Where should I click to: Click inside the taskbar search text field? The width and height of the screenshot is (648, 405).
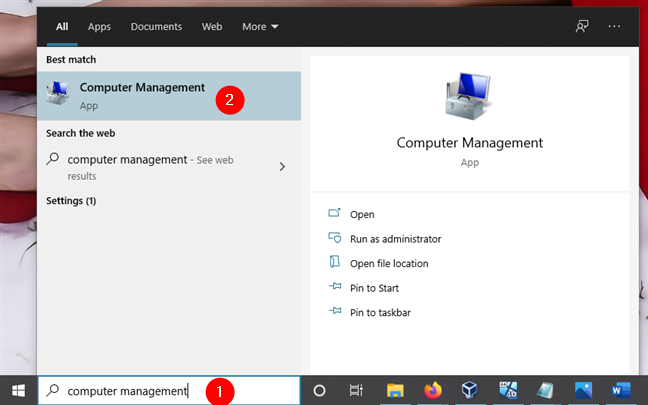169,391
